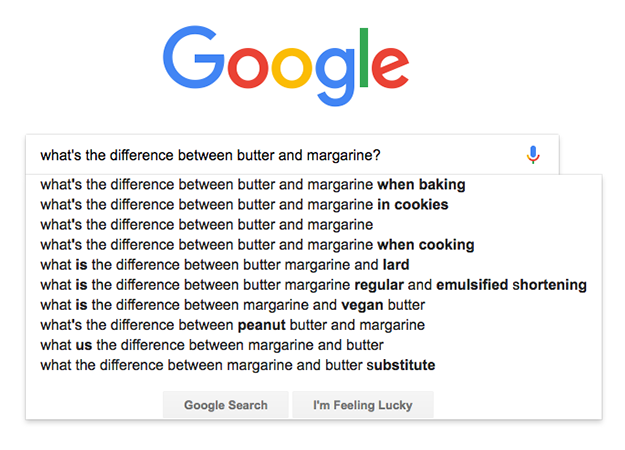The width and height of the screenshot is (625, 450).
Task: Pick the 'butter margarine and lard' suggestion
Action: (314, 265)
